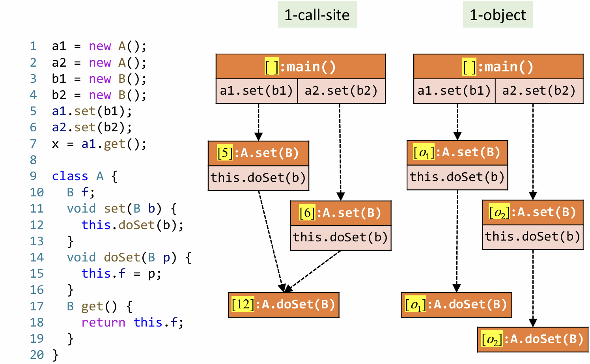
Task: Click the [o1]:A.doSet(B) node
Action: tap(456, 305)
